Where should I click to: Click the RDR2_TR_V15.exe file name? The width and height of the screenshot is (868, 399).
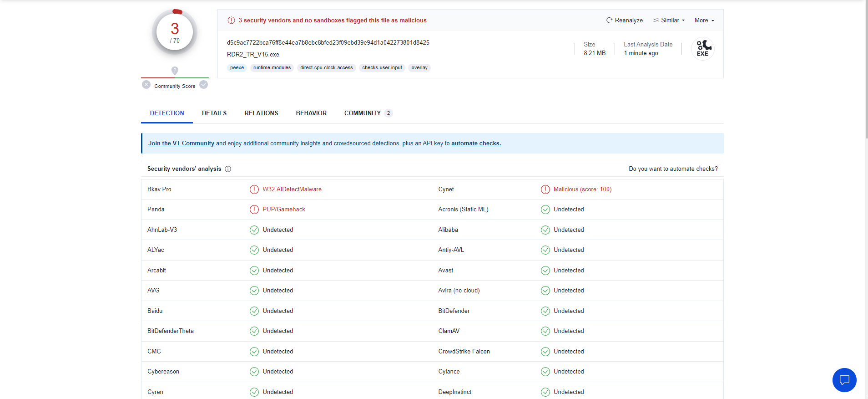pyautogui.click(x=253, y=54)
